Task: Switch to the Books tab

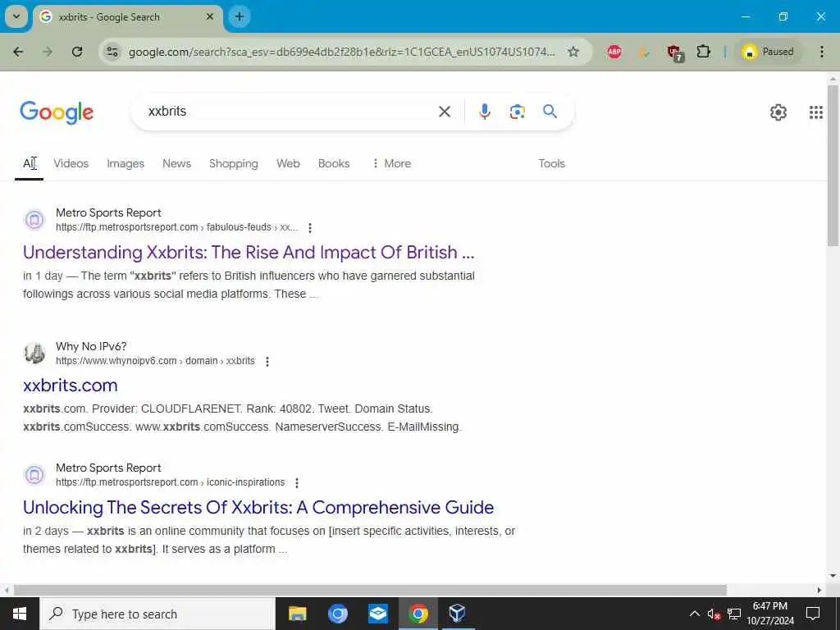Action: 334,163
